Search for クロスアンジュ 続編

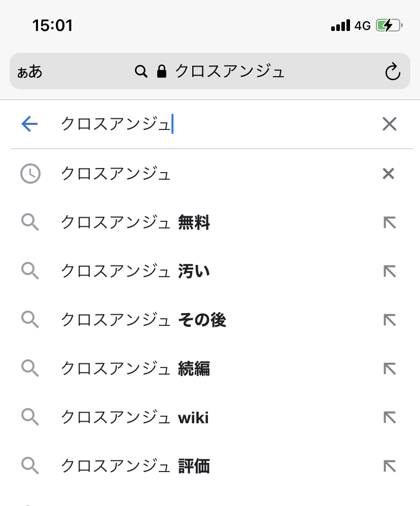[135, 369]
